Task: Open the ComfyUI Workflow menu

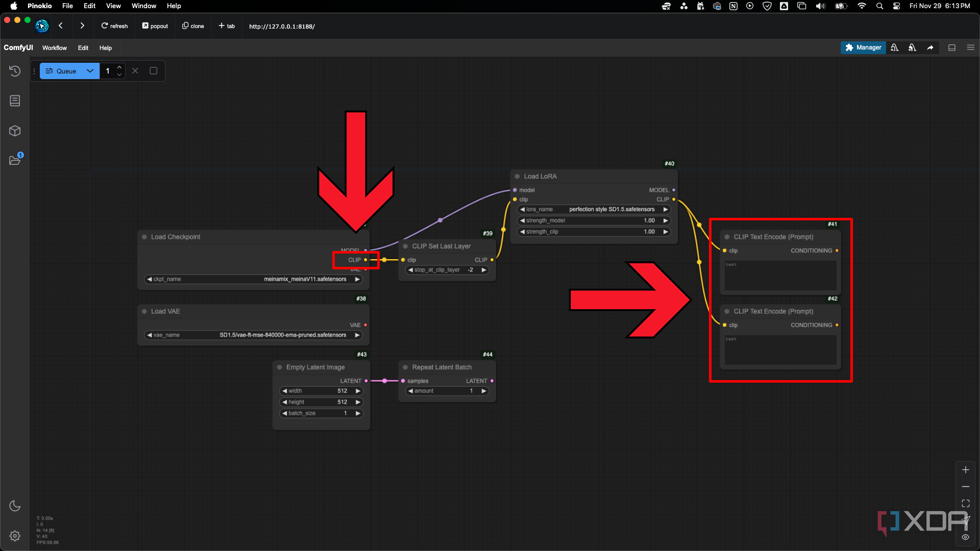Action: tap(55, 48)
